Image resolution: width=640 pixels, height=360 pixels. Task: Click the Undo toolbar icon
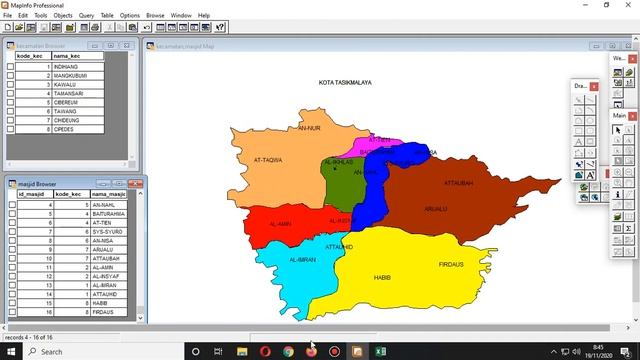click(147, 27)
